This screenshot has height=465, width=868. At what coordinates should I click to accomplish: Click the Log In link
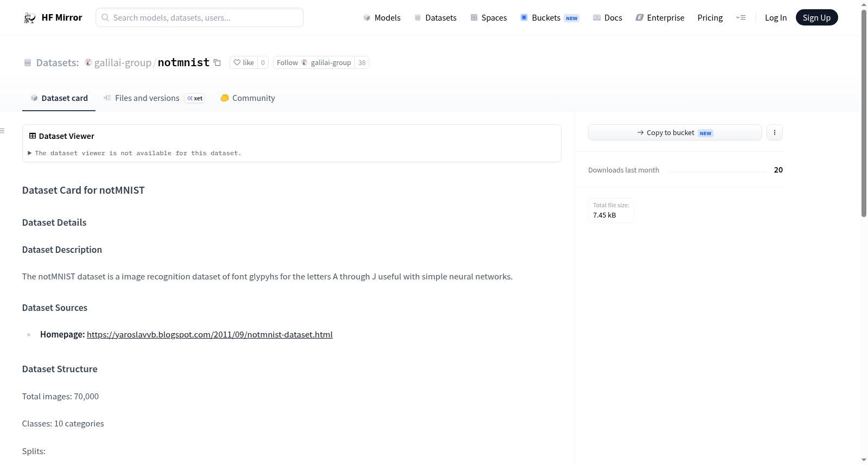click(776, 17)
